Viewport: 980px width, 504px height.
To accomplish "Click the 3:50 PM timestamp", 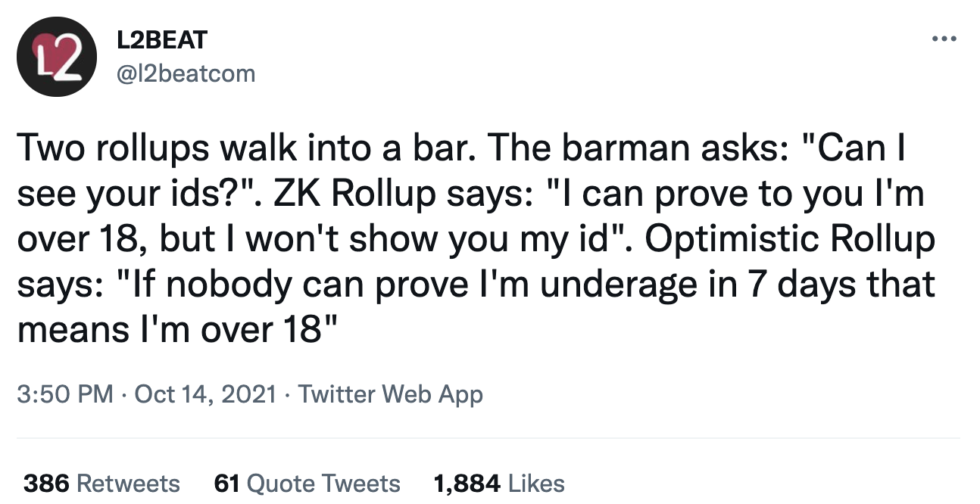I will pyautogui.click(x=64, y=394).
